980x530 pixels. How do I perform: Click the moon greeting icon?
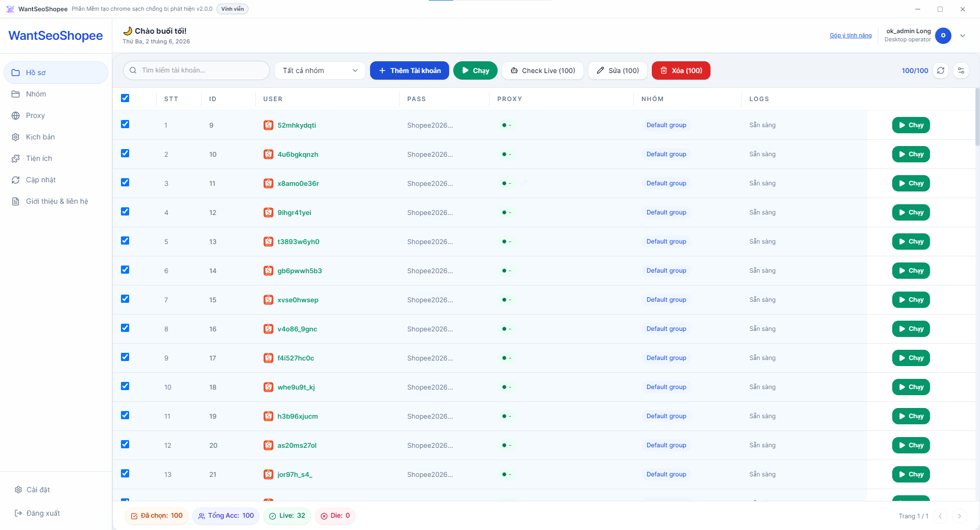pos(128,31)
